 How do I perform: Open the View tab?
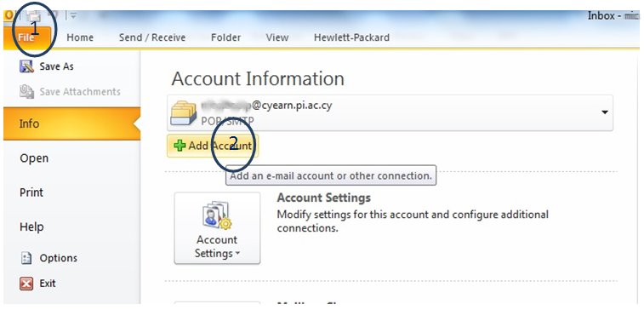tap(276, 37)
